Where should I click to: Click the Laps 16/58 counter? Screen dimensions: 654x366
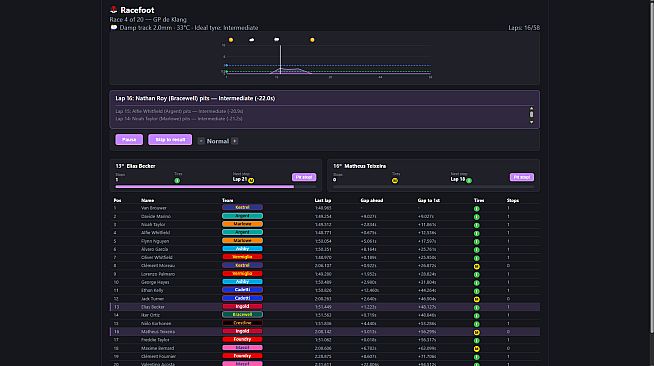point(524,28)
